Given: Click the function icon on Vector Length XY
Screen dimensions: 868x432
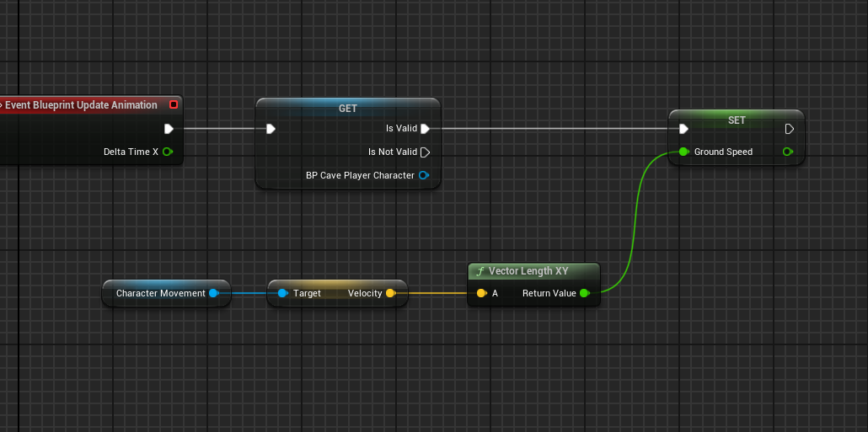Looking at the screenshot, I should click(x=480, y=271).
